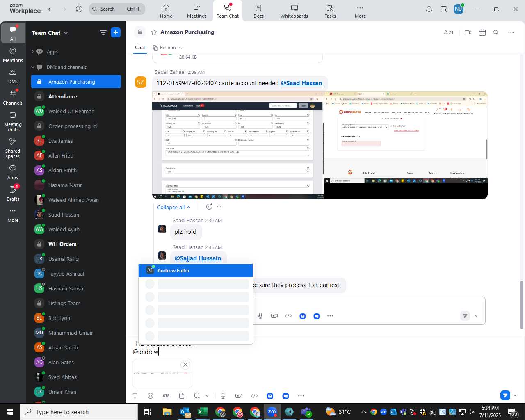Open send options dropdown arrow
Image resolution: width=525 pixels, height=420 pixels.
(x=515, y=395)
